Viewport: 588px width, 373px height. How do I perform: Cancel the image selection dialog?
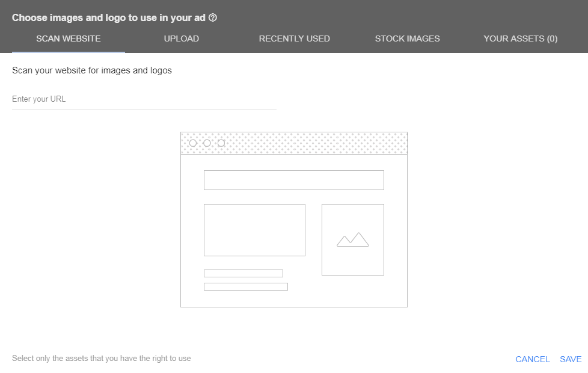click(x=533, y=359)
